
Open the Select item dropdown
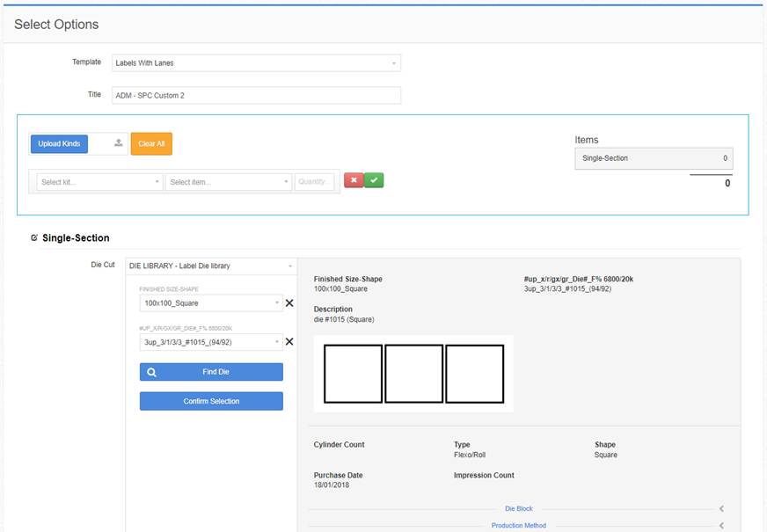[229, 182]
